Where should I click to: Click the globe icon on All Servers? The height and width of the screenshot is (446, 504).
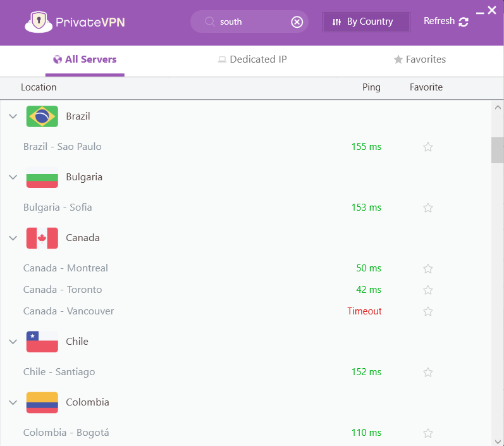pos(58,59)
